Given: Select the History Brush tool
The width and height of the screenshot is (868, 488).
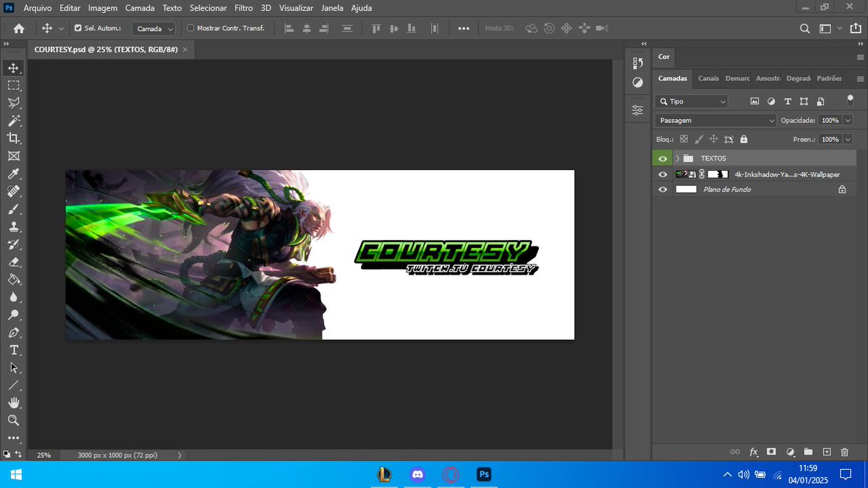Looking at the screenshot, I should (x=14, y=244).
